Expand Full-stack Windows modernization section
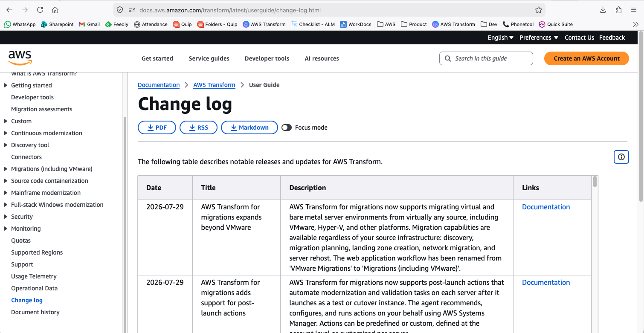Image resolution: width=644 pixels, height=333 pixels. pos(6,205)
